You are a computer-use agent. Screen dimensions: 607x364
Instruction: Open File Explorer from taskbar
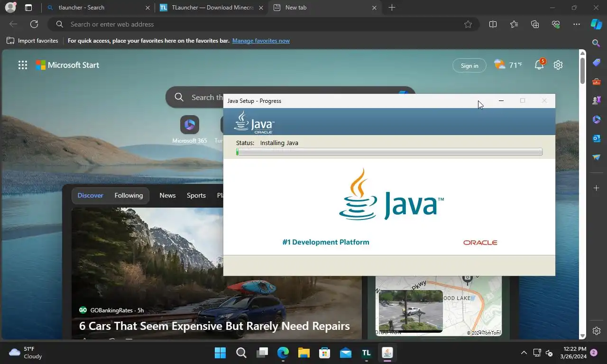(304, 353)
